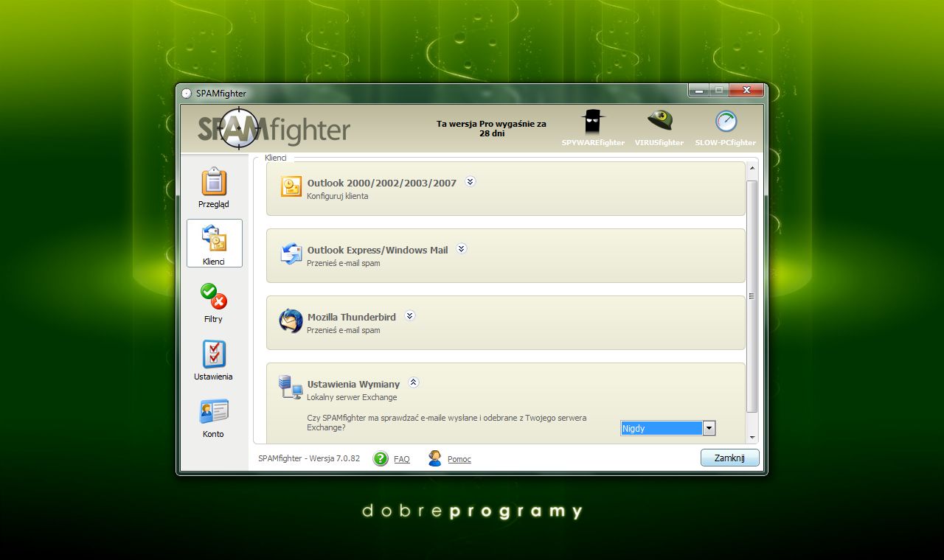Click the SLOW-PCfighter gauge icon
Image resolution: width=944 pixels, height=560 pixels.
(x=726, y=122)
